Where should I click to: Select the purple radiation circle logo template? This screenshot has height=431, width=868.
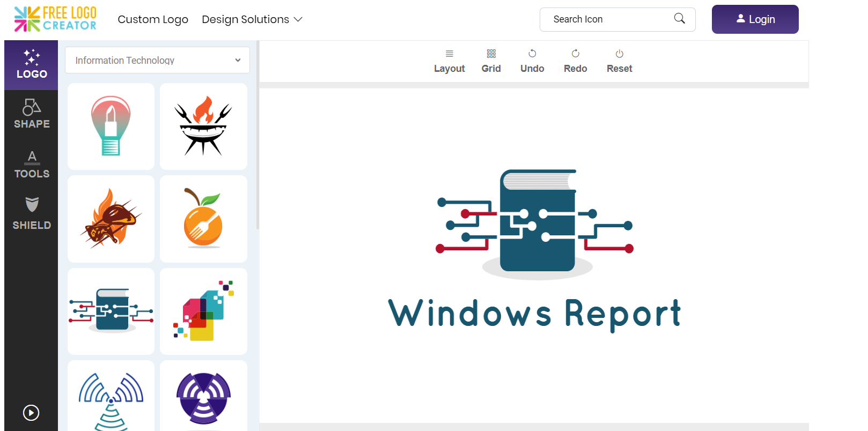click(x=203, y=397)
